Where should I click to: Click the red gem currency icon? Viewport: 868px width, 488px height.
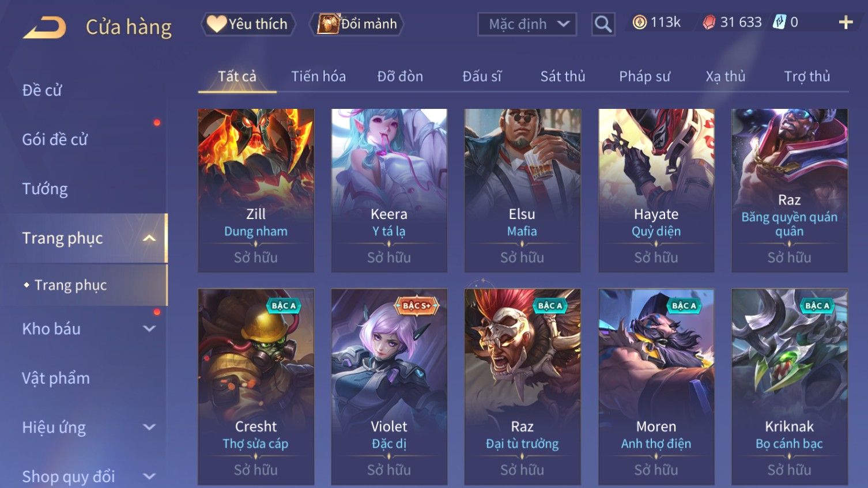(x=709, y=22)
